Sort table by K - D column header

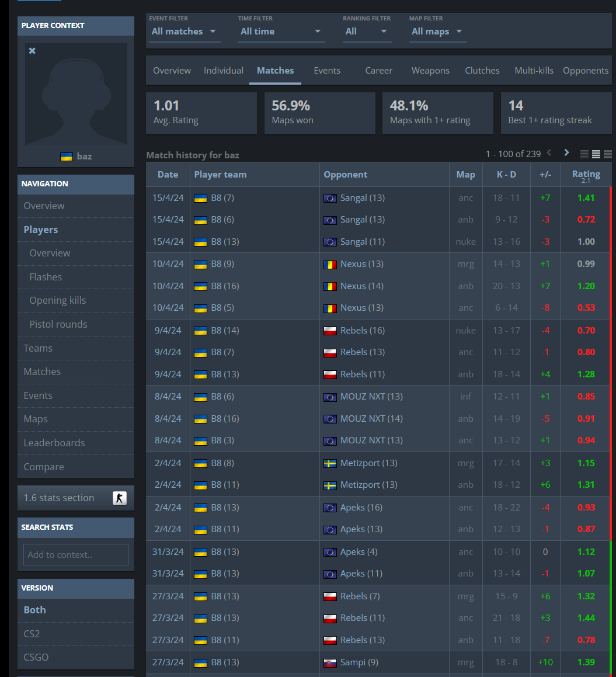tap(506, 175)
